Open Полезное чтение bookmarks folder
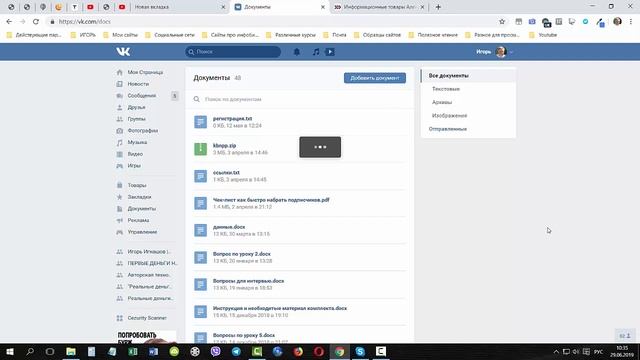640x360 pixels. point(433,35)
